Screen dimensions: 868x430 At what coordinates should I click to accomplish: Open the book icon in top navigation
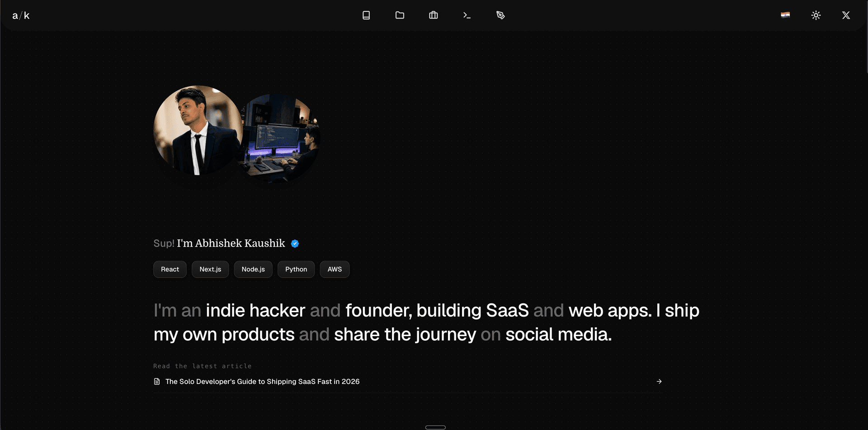click(x=366, y=15)
